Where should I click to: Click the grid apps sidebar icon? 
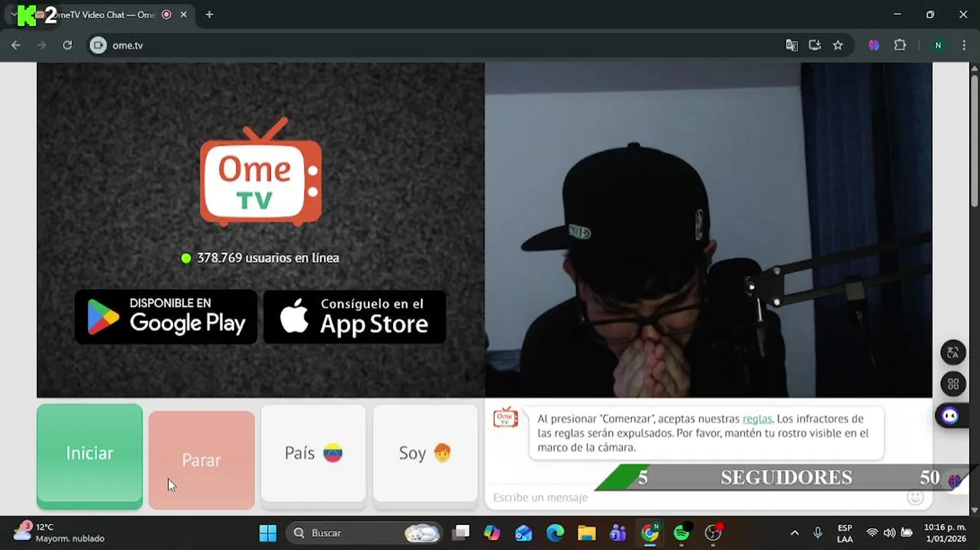[953, 383]
